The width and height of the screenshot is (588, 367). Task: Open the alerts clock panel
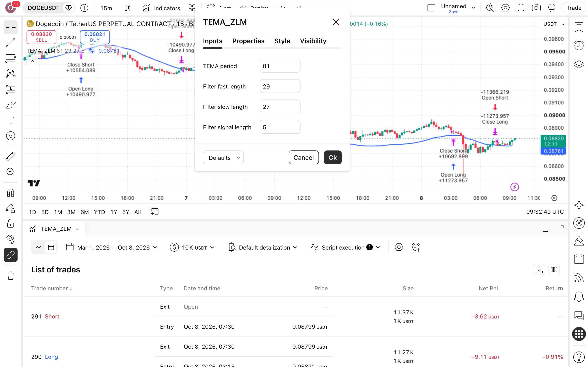[x=579, y=45]
